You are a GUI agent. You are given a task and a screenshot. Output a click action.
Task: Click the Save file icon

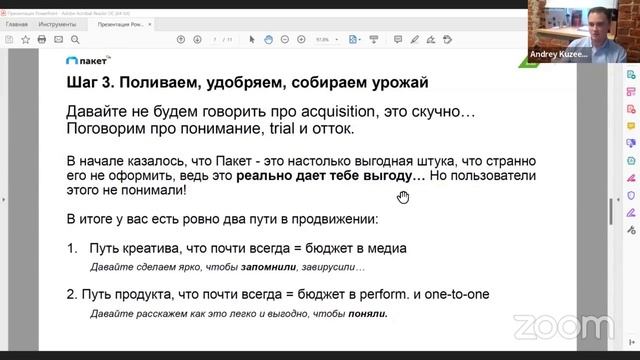click(9, 40)
